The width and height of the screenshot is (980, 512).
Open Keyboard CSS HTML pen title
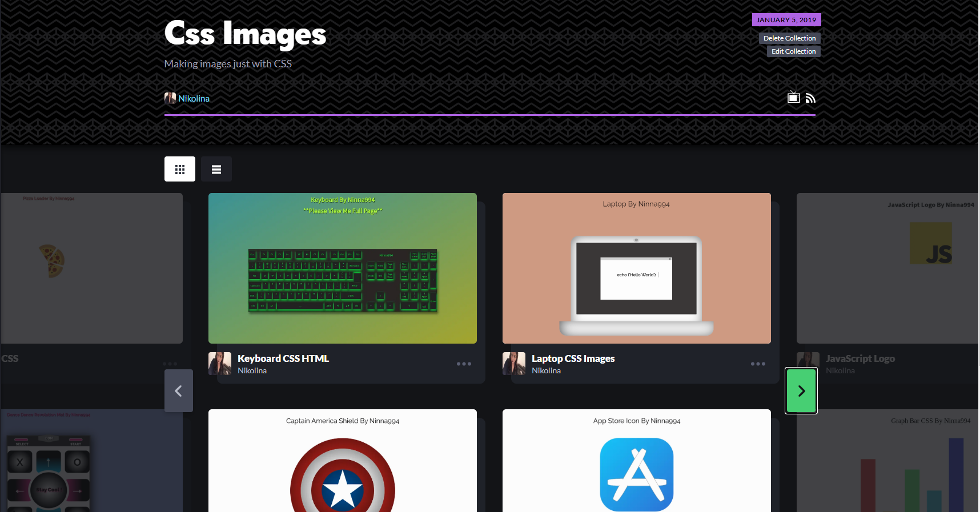coord(283,358)
